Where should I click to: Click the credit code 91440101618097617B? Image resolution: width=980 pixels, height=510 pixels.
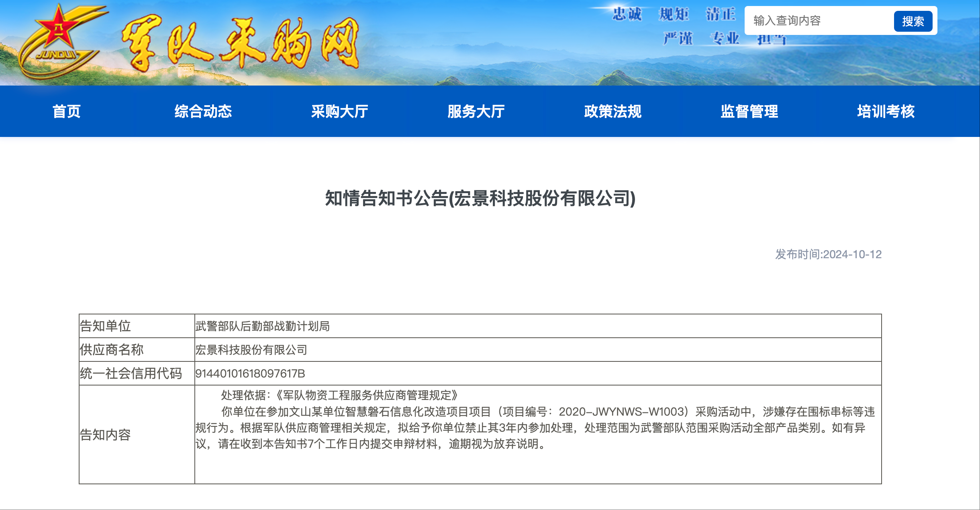250,373
